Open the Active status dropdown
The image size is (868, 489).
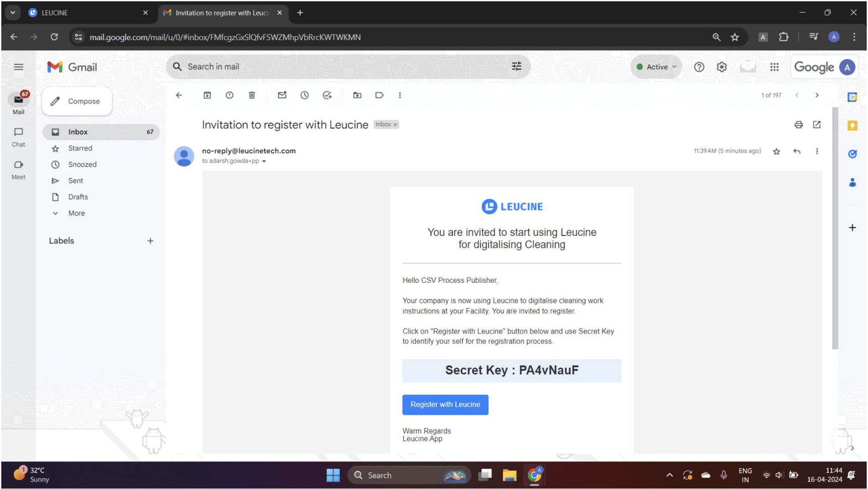(x=656, y=67)
